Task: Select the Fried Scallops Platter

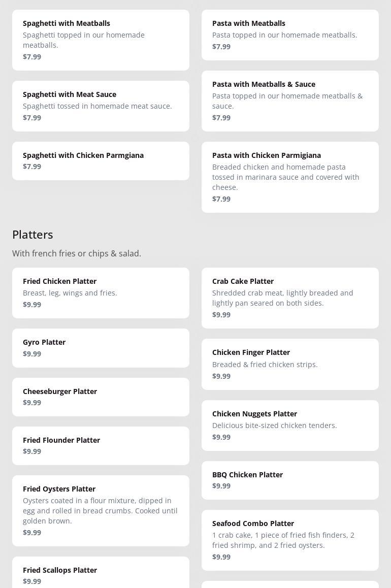Action: (x=101, y=575)
